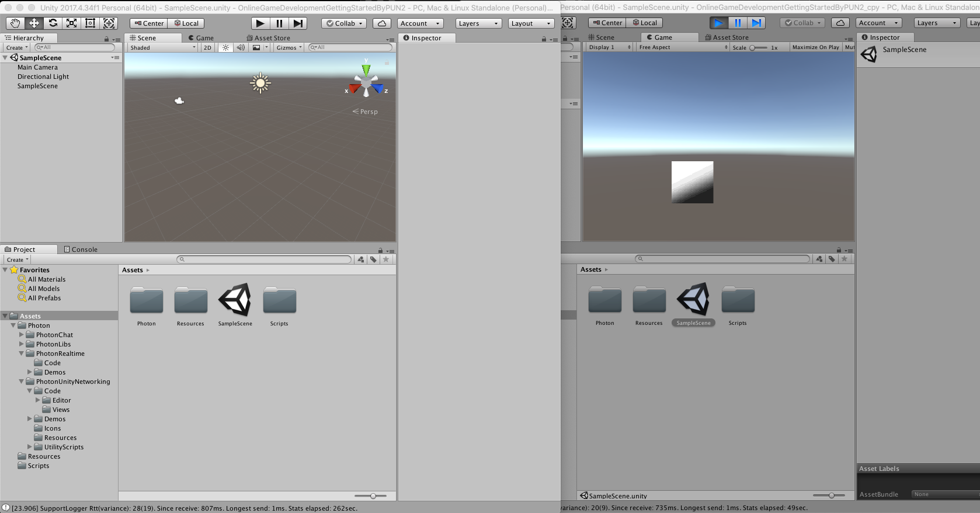Expand UtilityScripts folder in Project tree
Screen dimensions: 980x513
(30, 447)
